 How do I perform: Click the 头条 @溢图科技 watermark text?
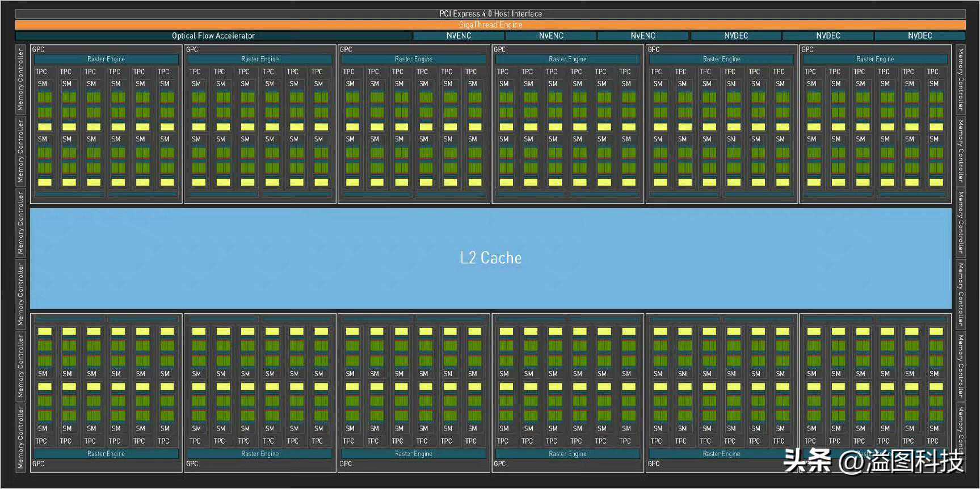[874, 461]
